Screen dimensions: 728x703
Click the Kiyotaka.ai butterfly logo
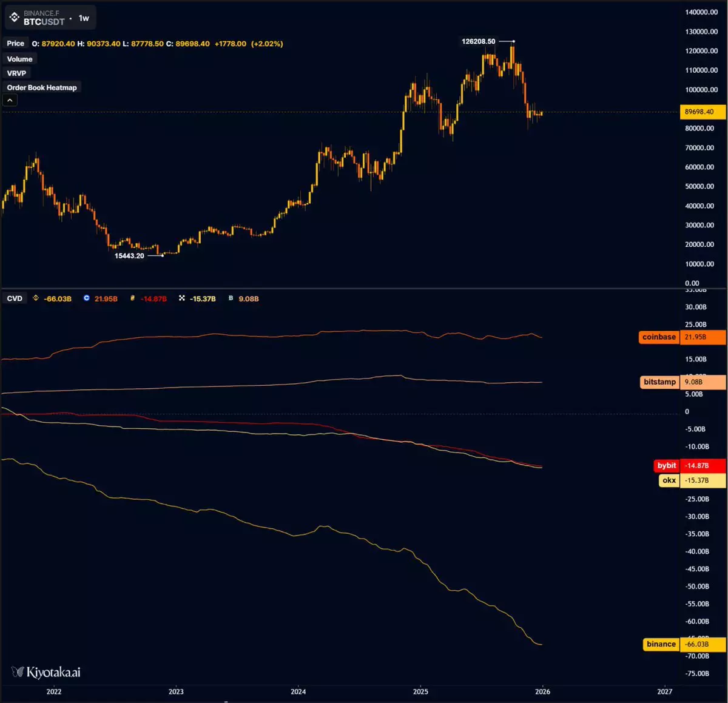18,672
